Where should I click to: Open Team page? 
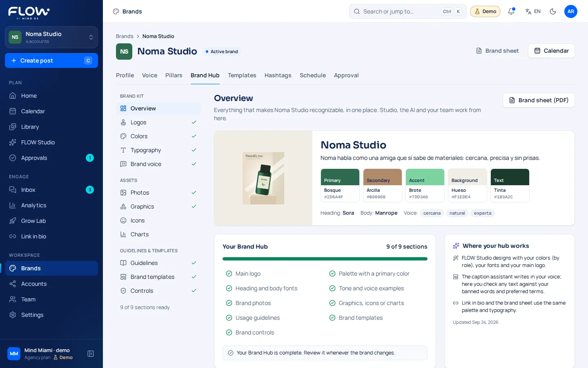[x=51, y=299]
